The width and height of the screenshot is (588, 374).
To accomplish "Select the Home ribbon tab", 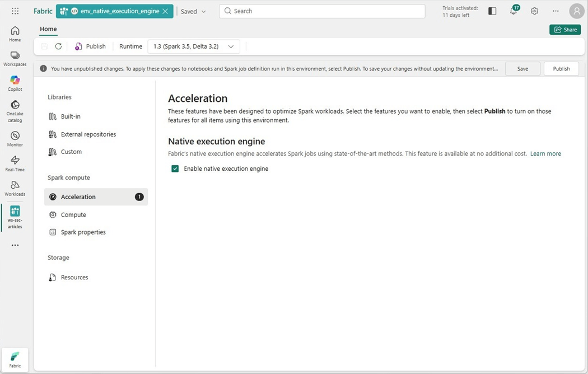I will click(48, 29).
